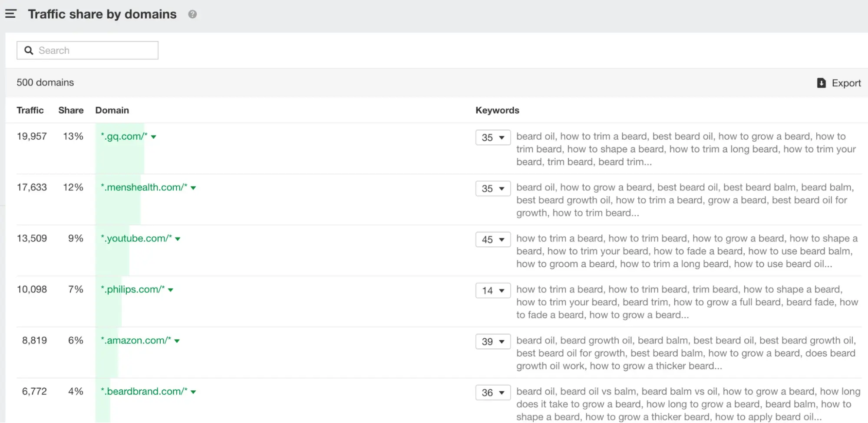Click the Keywords column header

(x=497, y=110)
